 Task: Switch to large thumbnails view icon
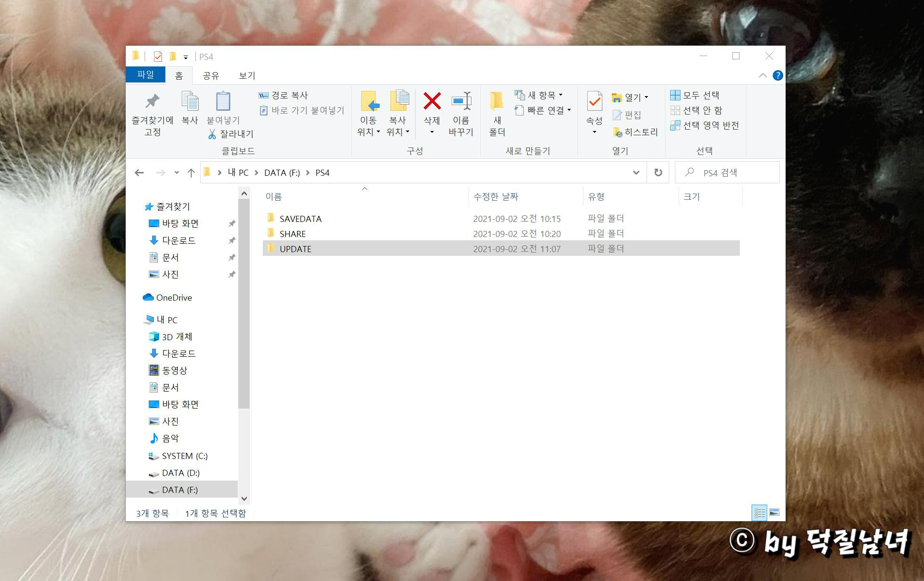click(x=774, y=513)
